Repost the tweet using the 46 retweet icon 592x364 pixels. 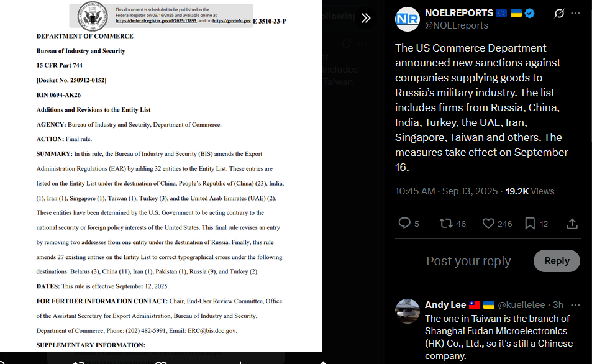(x=446, y=223)
